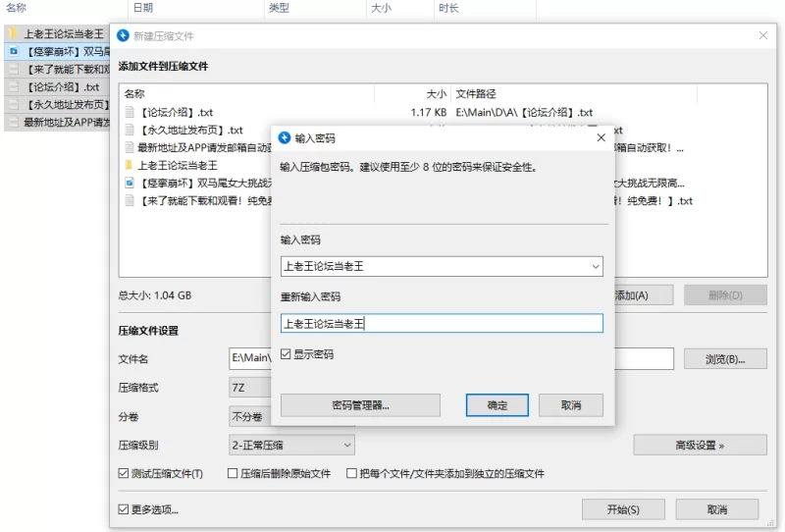This screenshot has width=785, height=532.
Task: Click 确定 in the password dialog
Action: pyautogui.click(x=497, y=404)
